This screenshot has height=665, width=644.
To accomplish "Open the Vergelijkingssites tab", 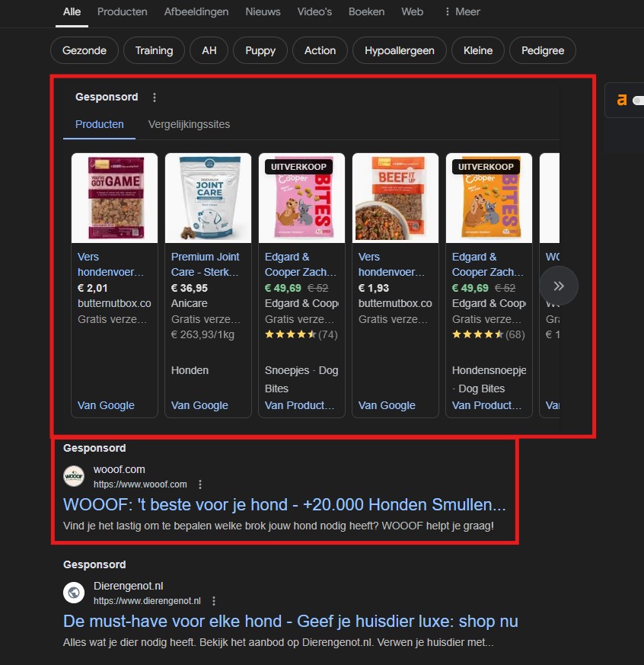I will [x=189, y=124].
